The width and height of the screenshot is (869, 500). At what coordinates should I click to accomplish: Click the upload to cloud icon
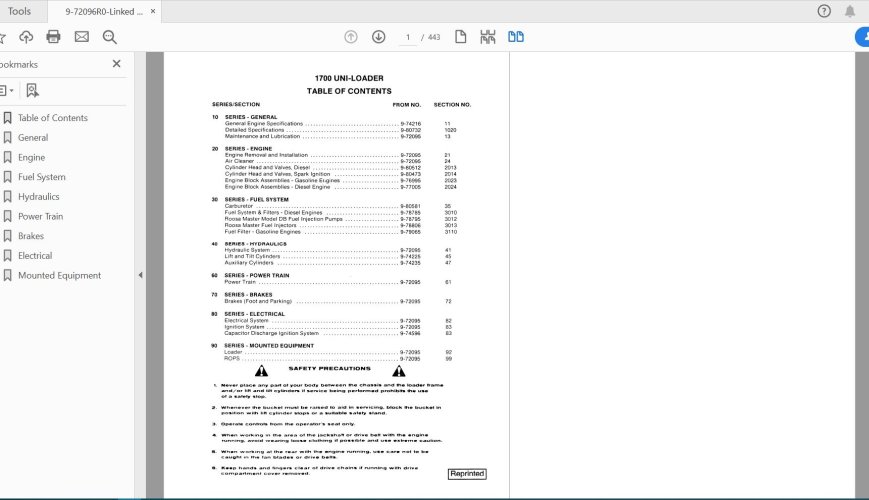(26, 37)
